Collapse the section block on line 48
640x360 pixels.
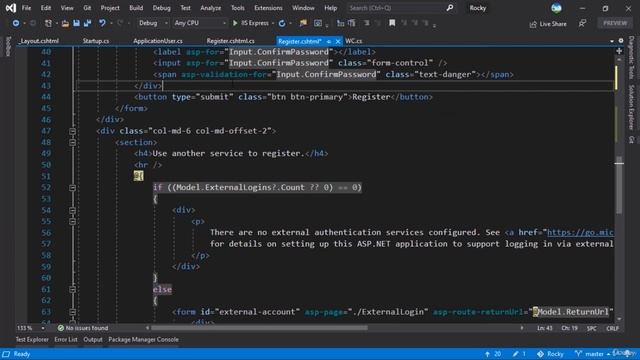(72, 142)
